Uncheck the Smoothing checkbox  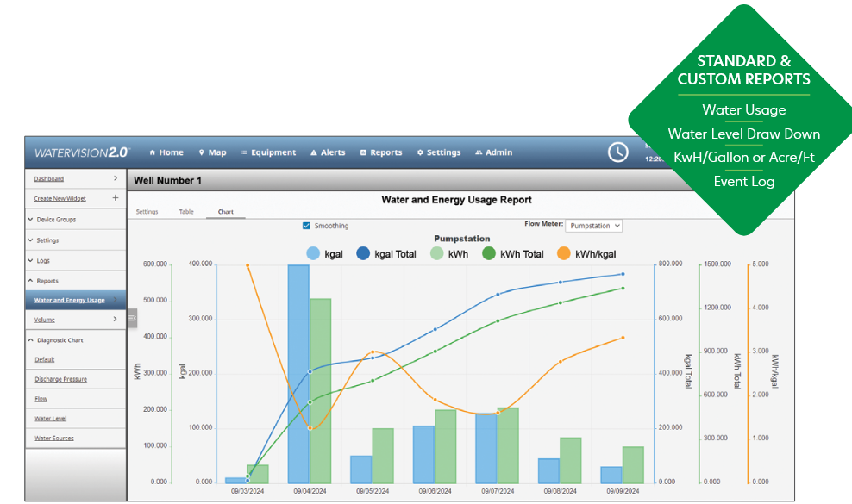(x=306, y=226)
